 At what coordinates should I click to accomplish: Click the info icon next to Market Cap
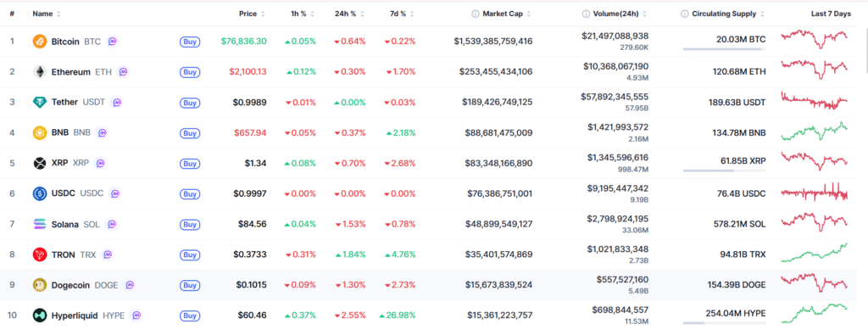475,14
